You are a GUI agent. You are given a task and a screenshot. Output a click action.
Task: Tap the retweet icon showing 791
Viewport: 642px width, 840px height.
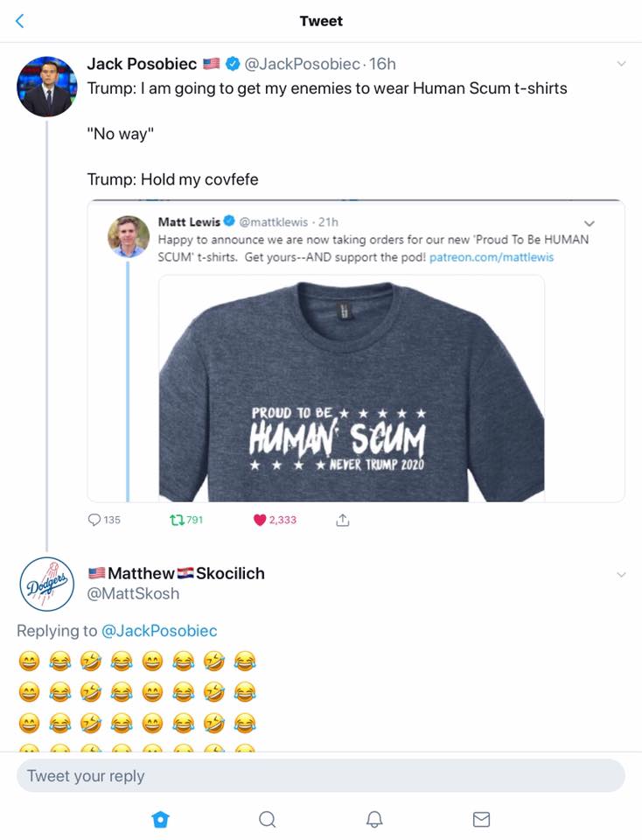(175, 520)
